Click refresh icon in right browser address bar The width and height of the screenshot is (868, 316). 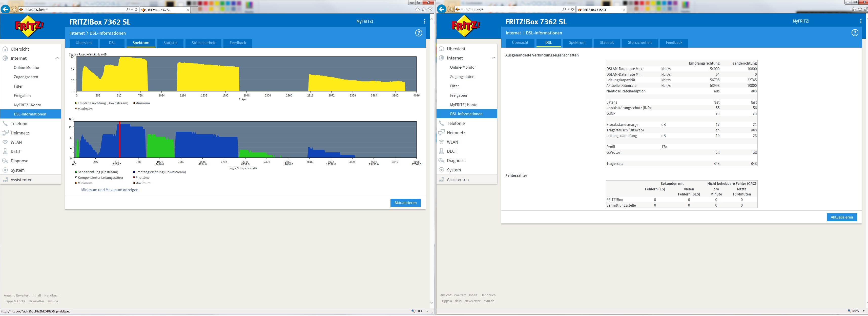[x=572, y=9]
